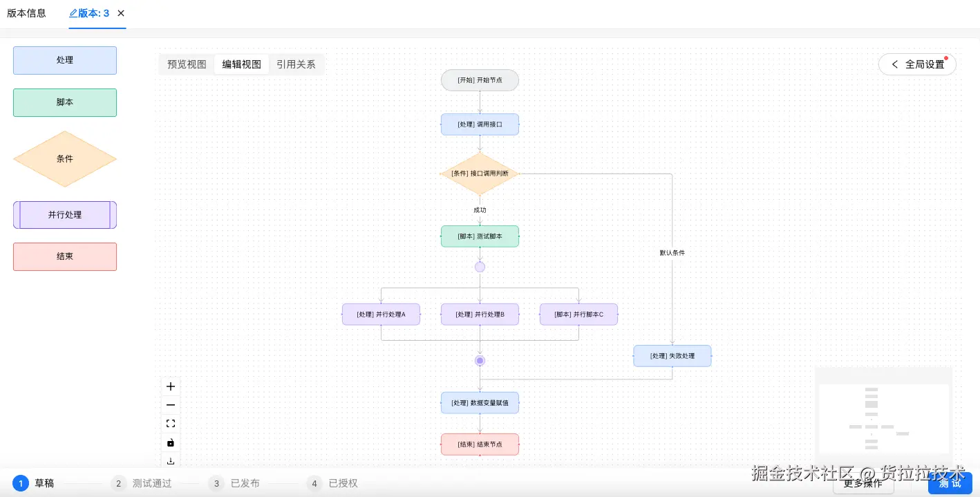Click the download/export icon below the lock icon

click(x=171, y=461)
